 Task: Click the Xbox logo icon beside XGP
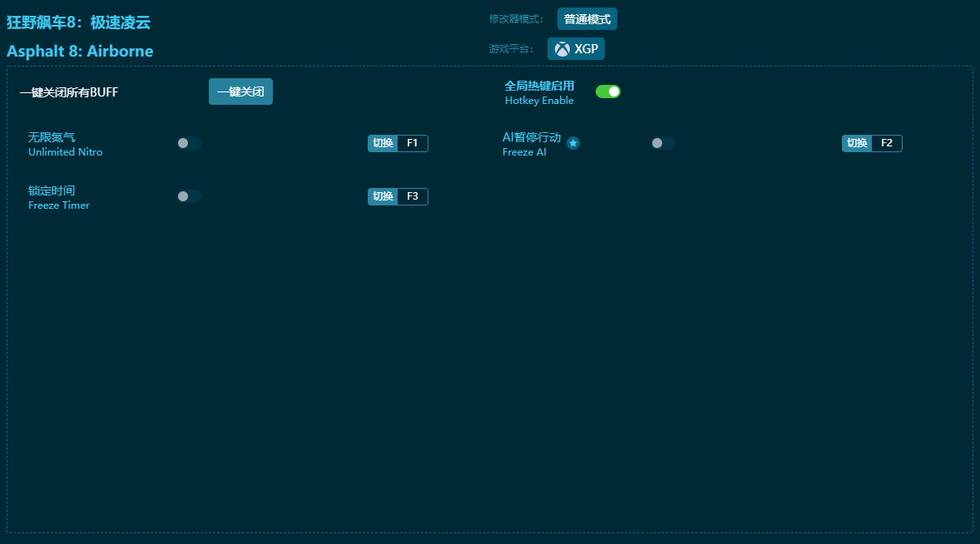coord(562,49)
